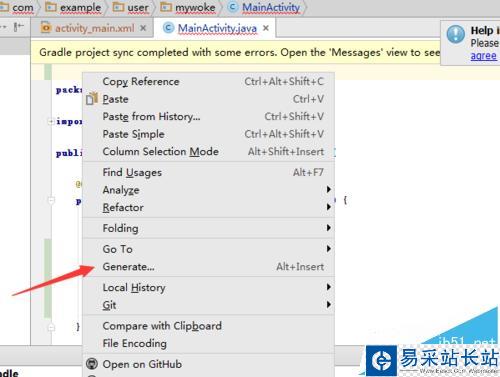Open the Go To submenu
Image resolution: width=500 pixels, height=377 pixels.
point(208,249)
